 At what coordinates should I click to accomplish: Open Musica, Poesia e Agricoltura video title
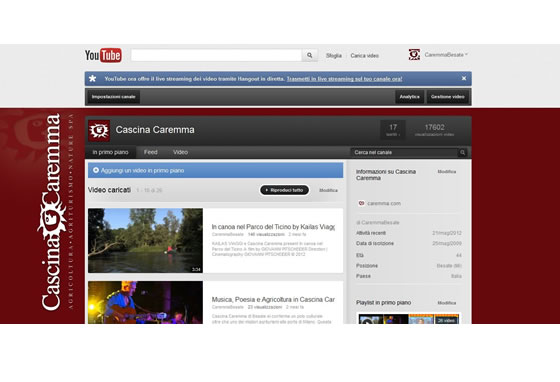273,300
